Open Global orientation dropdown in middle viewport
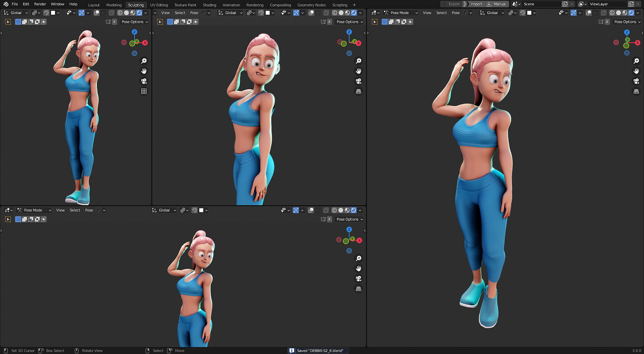 point(230,13)
